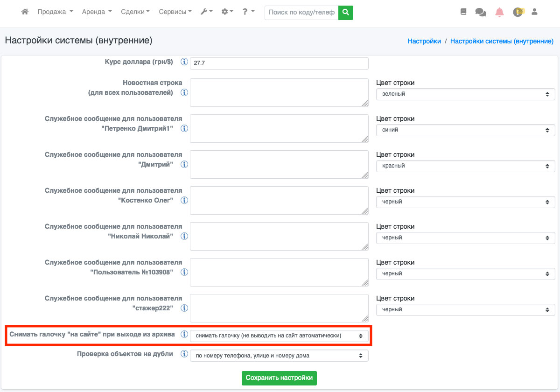Open Проверка объектов на дубли dropdown
Image resolution: width=560 pixels, height=392 pixels.
[279, 356]
